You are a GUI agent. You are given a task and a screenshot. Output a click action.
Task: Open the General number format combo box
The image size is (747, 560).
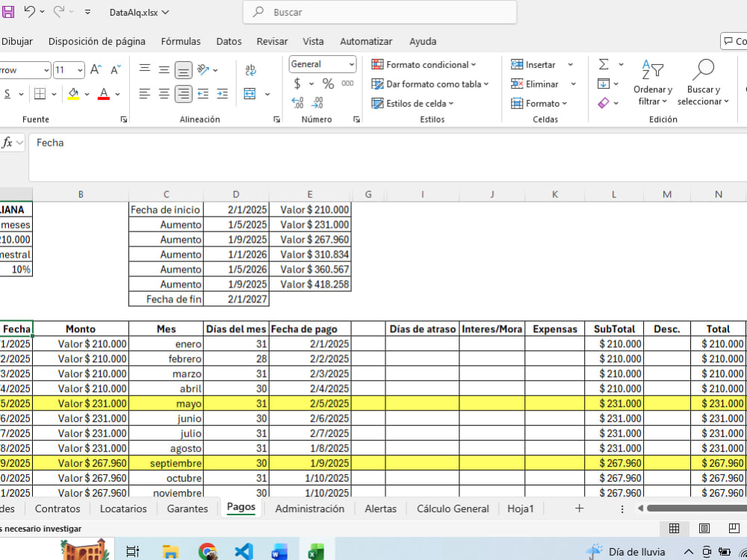(323, 64)
